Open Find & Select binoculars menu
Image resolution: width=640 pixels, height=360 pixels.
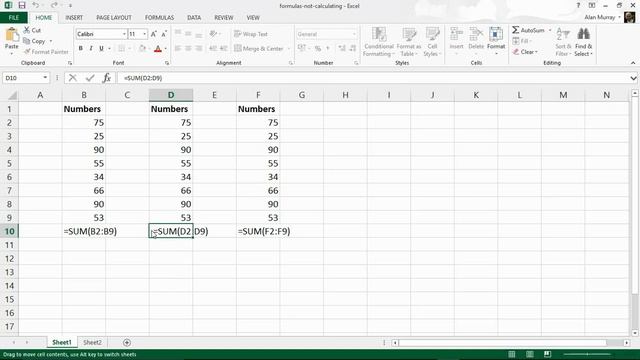[x=584, y=42]
